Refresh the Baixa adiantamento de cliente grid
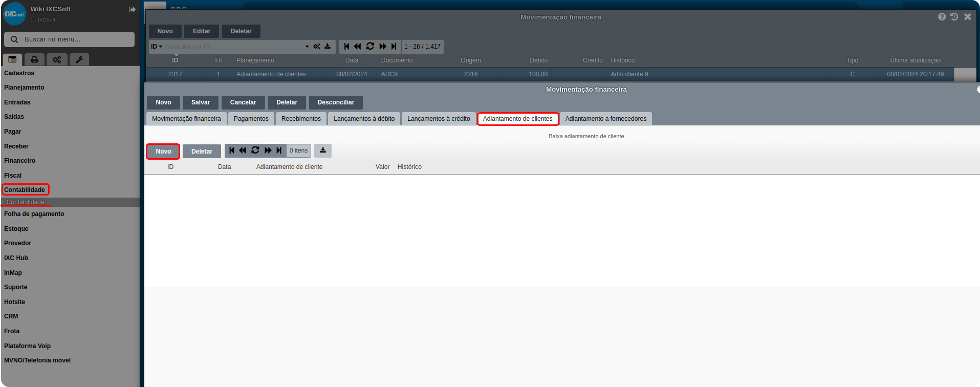 (255, 150)
